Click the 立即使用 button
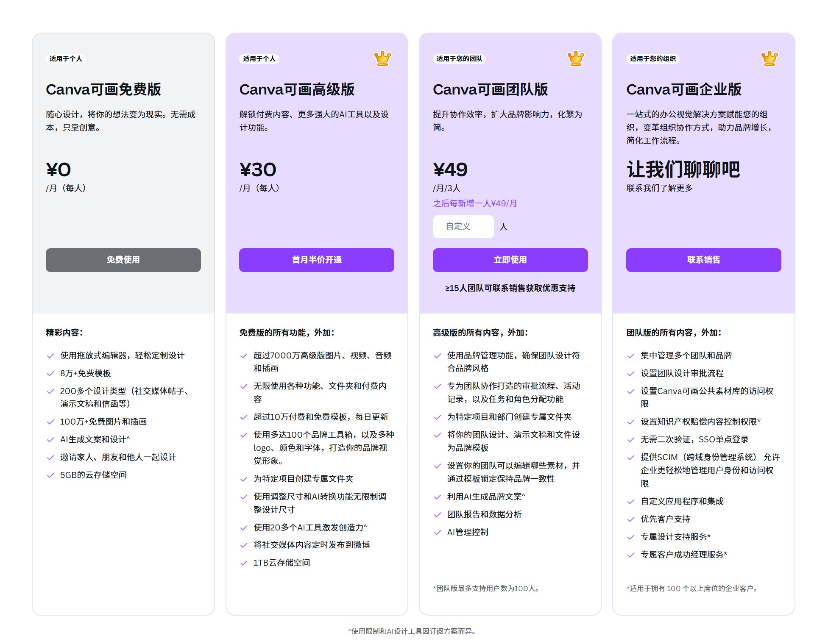The height and width of the screenshot is (644, 828). click(510, 260)
